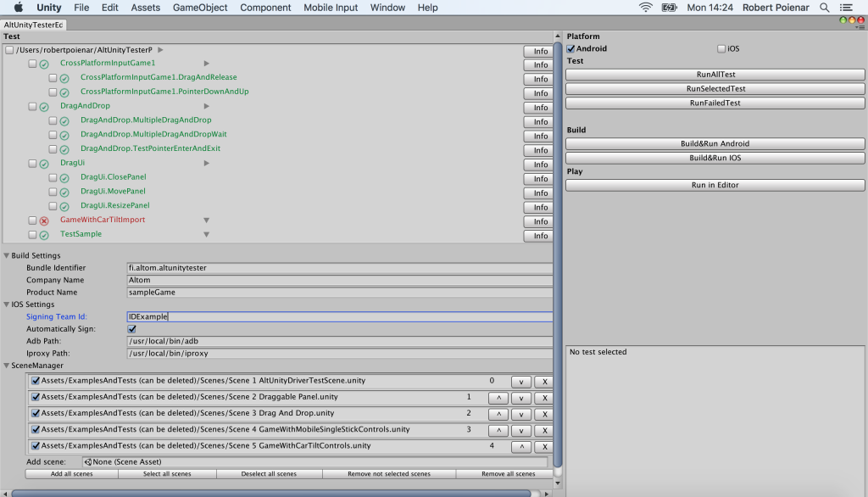
Task: Click the passed icon beside DragUi.MovePanel
Action: tap(64, 193)
